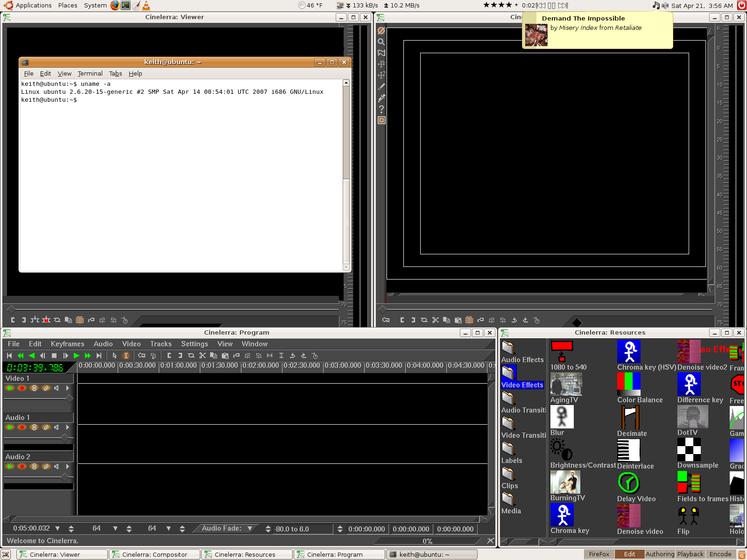This screenshot has width=747, height=560.
Task: Select the zoom magnifier tool in Compositor
Action: coord(381,42)
